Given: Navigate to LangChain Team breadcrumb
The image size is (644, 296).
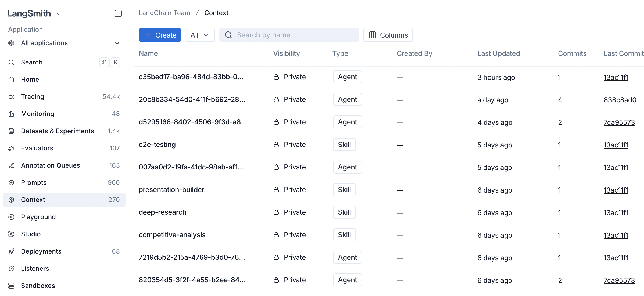Looking at the screenshot, I should point(164,13).
